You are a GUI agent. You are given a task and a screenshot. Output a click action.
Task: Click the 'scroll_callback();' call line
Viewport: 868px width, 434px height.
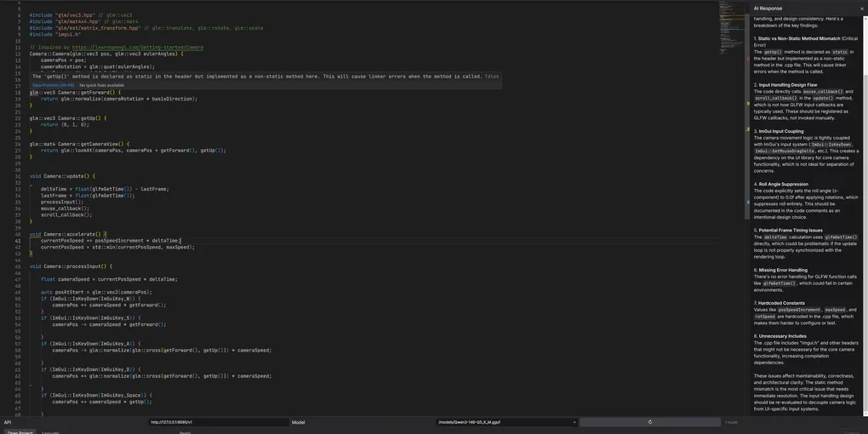[x=66, y=214]
